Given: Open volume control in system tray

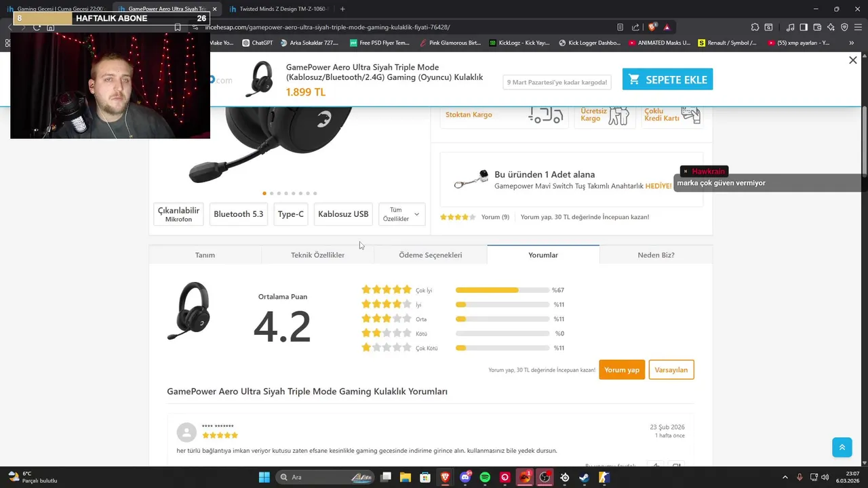Looking at the screenshot, I should pos(825,477).
